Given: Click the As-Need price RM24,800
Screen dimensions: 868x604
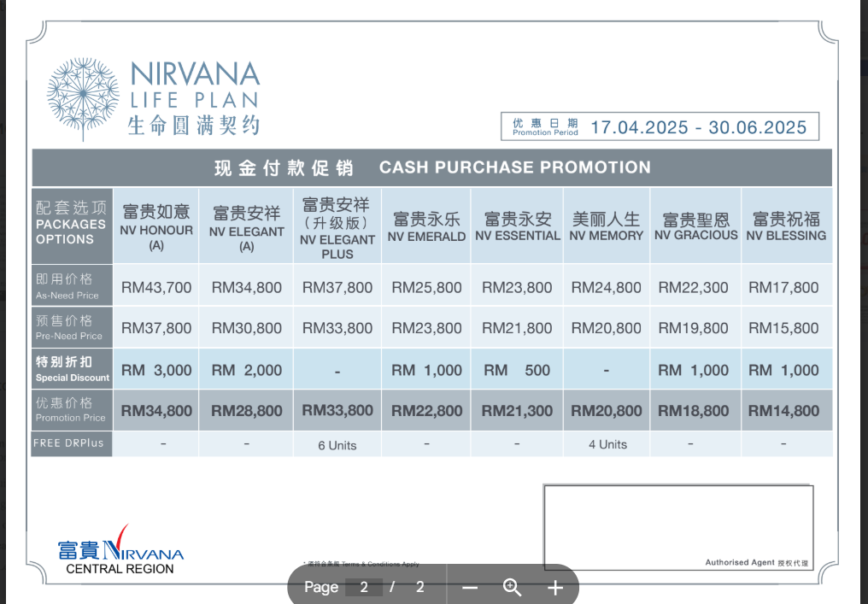Looking at the screenshot, I should pos(607,287).
